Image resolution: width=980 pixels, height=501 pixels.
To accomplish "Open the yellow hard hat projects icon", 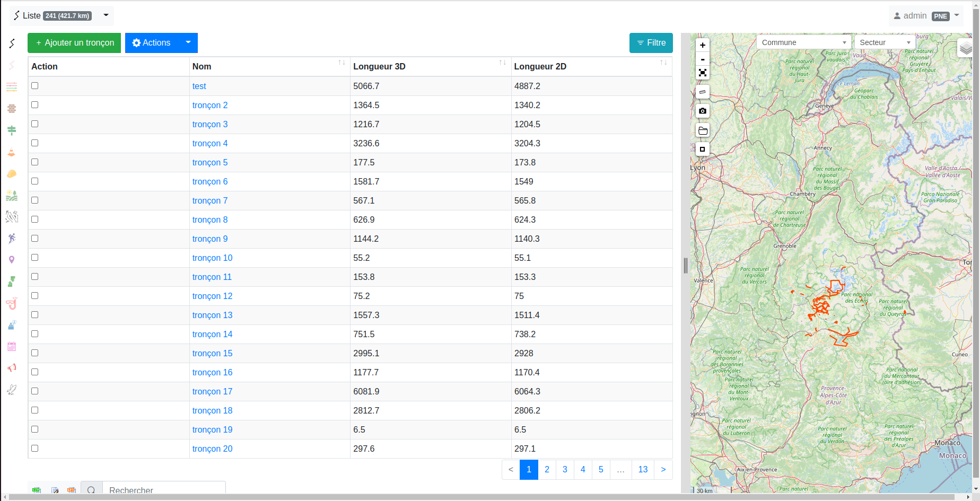I will 12,173.
